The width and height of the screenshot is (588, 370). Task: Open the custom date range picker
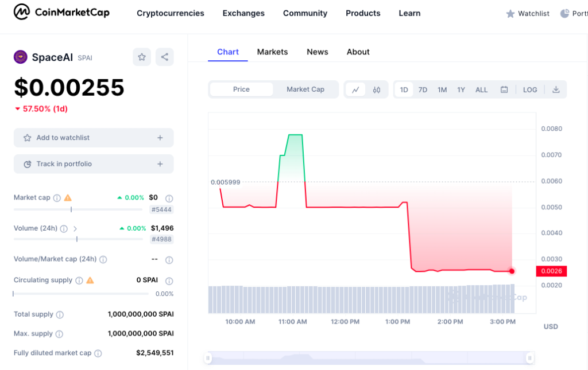[505, 89]
